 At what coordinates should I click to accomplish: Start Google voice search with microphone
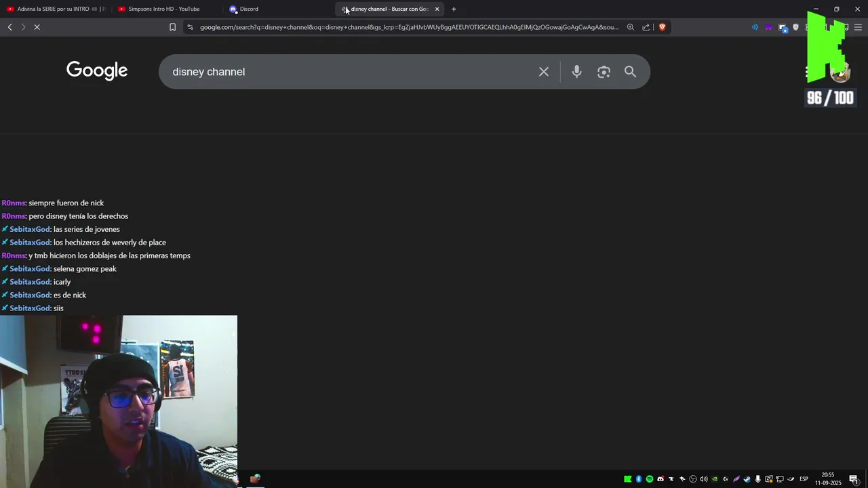click(x=576, y=72)
